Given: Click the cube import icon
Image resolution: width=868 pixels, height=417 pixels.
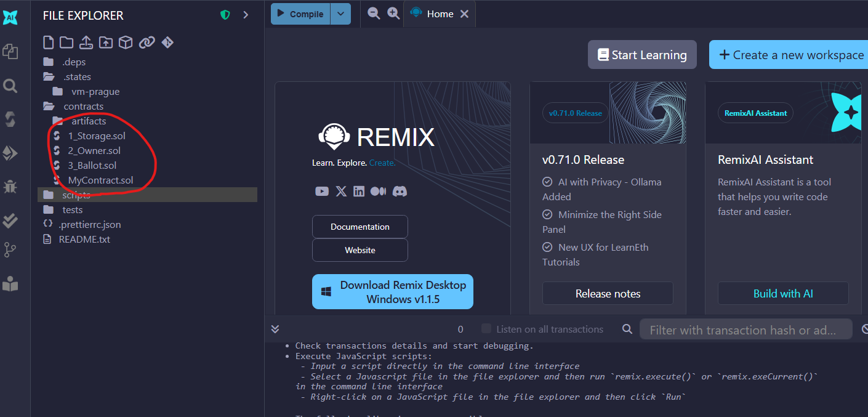Looking at the screenshot, I should coord(126,42).
